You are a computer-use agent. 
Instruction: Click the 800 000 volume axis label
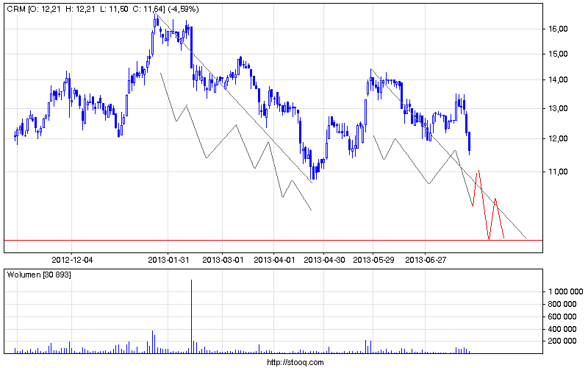562,304
